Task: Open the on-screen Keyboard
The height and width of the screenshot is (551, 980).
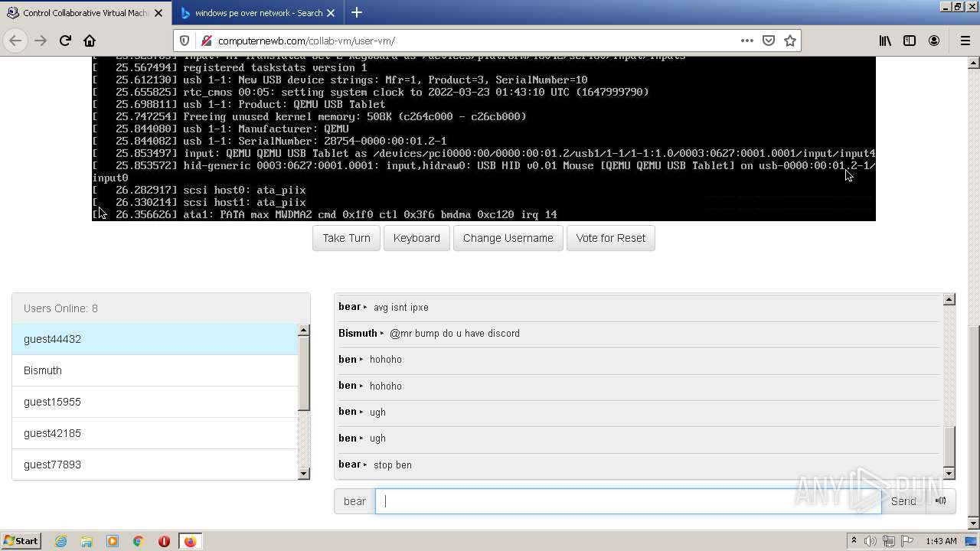Action: [416, 238]
